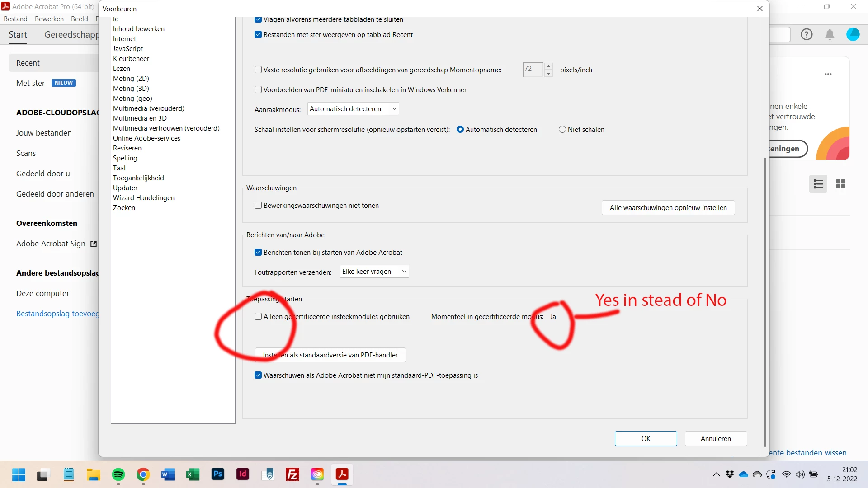Launch Photoshop from the taskbar

click(x=218, y=474)
